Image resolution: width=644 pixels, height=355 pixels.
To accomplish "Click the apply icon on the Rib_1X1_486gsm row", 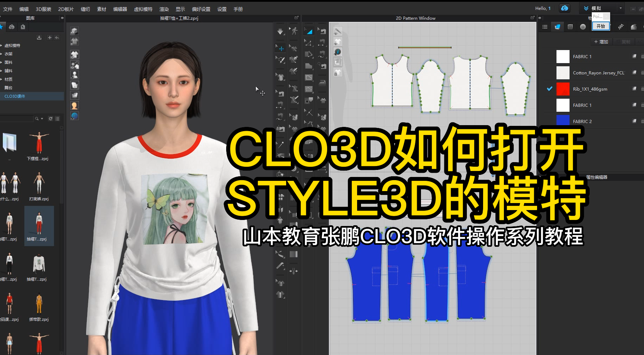I will pyautogui.click(x=634, y=89).
